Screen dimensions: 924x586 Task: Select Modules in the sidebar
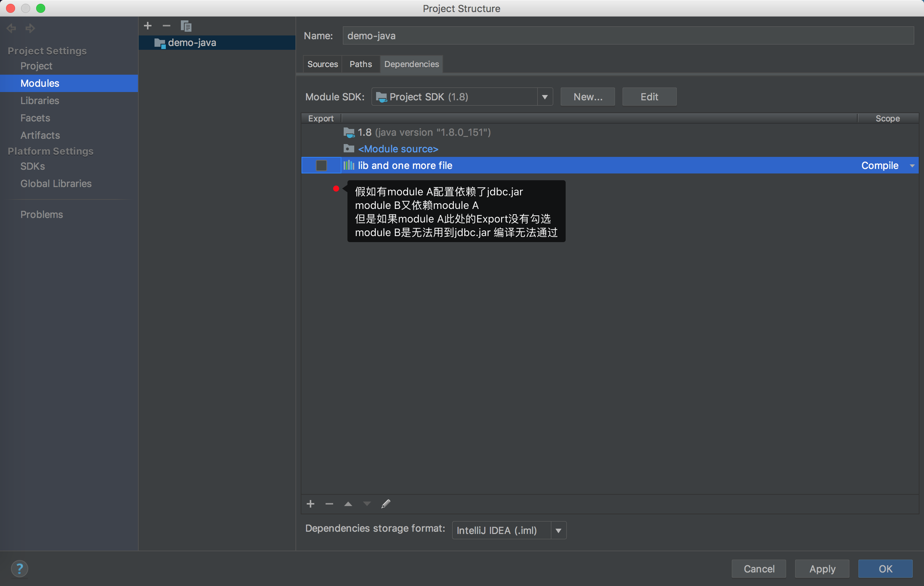coord(69,83)
